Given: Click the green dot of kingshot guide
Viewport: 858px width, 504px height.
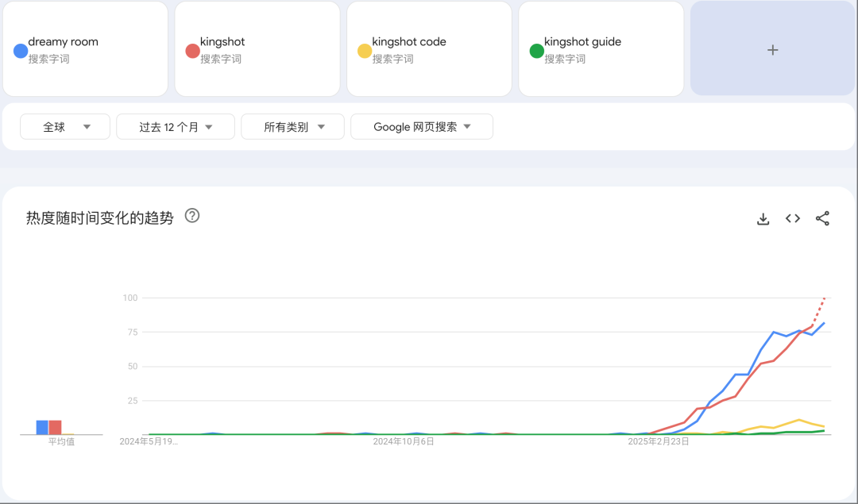Looking at the screenshot, I should tap(537, 51).
